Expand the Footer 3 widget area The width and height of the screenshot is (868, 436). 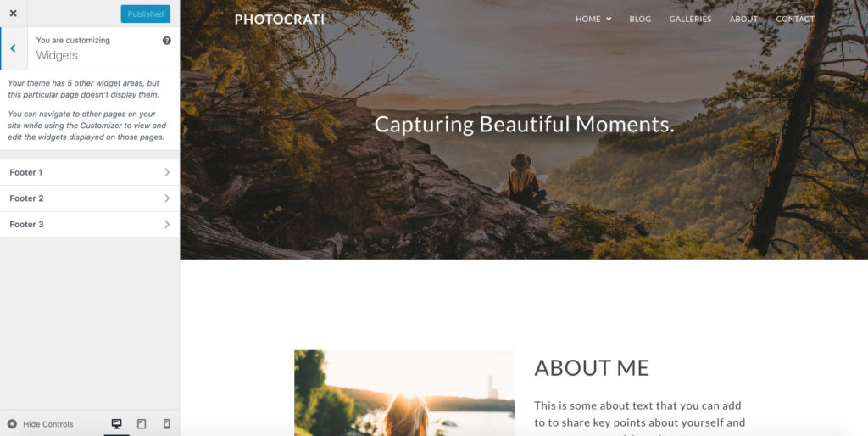point(90,225)
